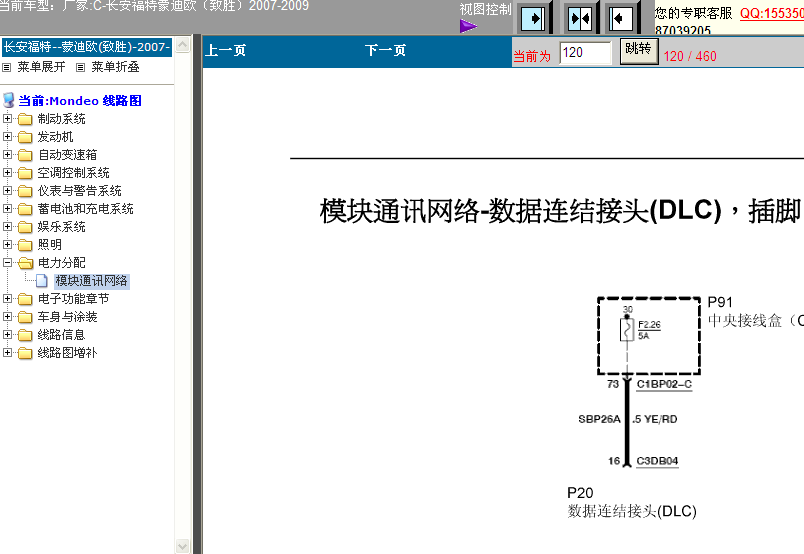Go to next page with 下一页
804x554 pixels.
tap(385, 50)
